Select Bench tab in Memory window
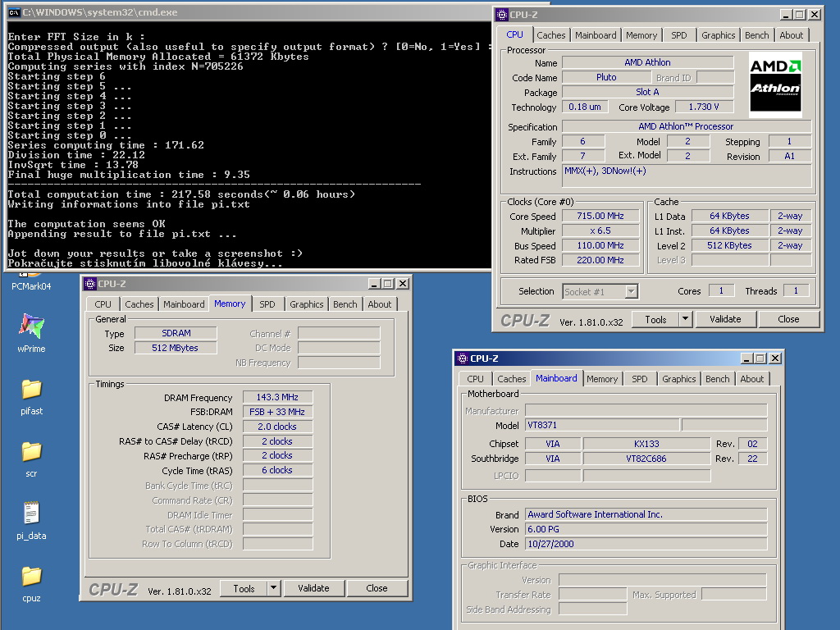Image resolution: width=840 pixels, height=630 pixels. (x=345, y=304)
